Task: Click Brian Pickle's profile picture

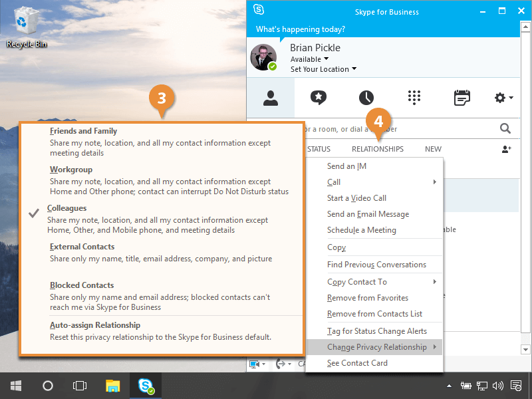Action: (x=263, y=58)
